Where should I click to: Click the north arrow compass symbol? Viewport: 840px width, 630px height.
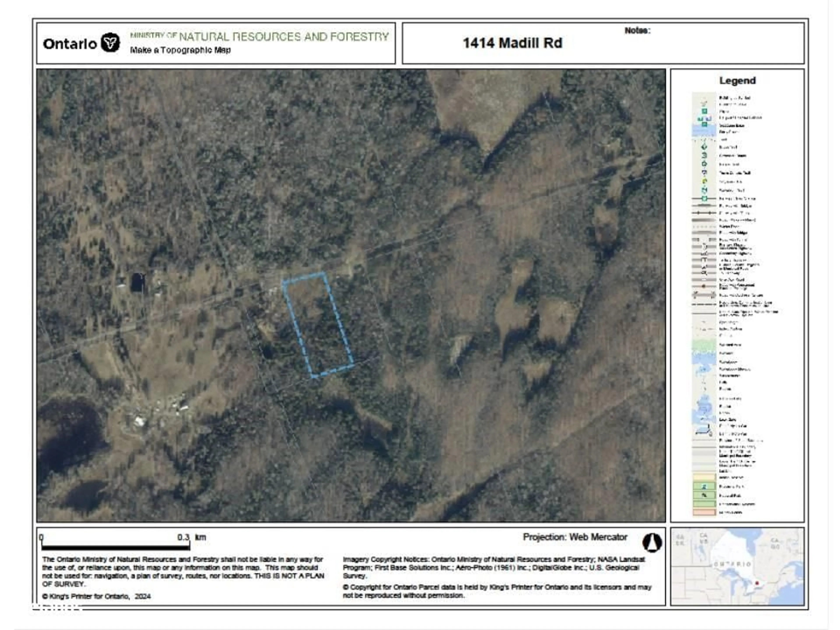coord(652,542)
